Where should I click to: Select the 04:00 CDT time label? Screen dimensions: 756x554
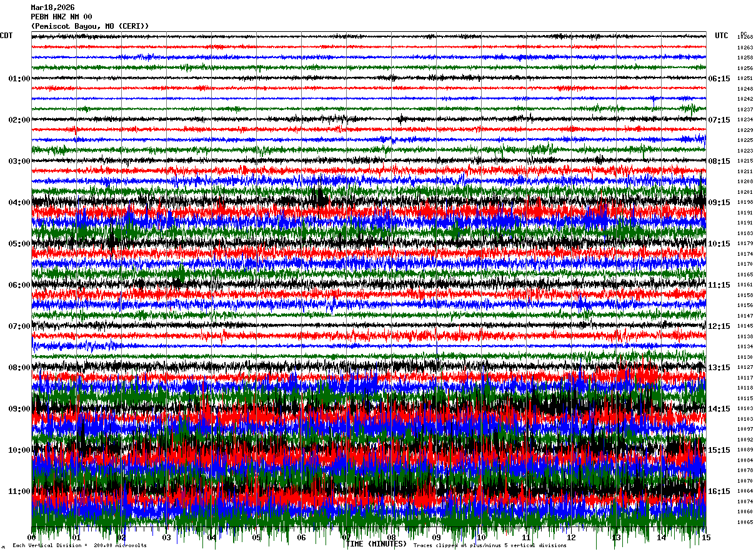(19, 203)
